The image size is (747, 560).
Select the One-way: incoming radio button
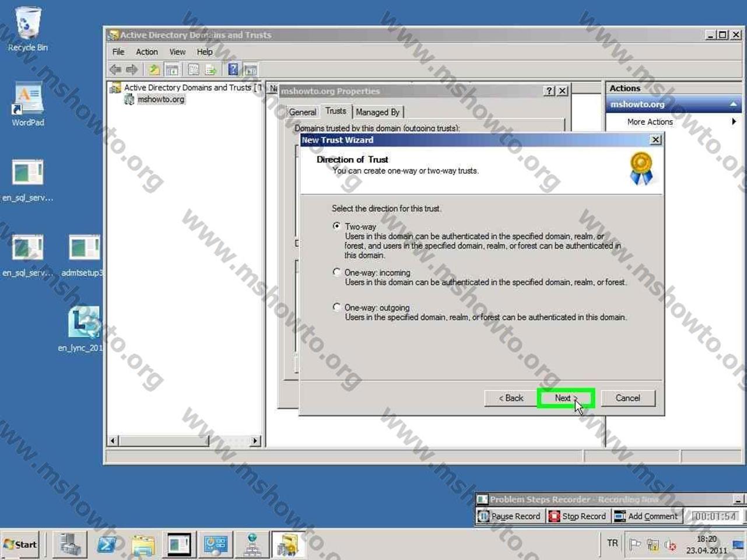click(336, 272)
